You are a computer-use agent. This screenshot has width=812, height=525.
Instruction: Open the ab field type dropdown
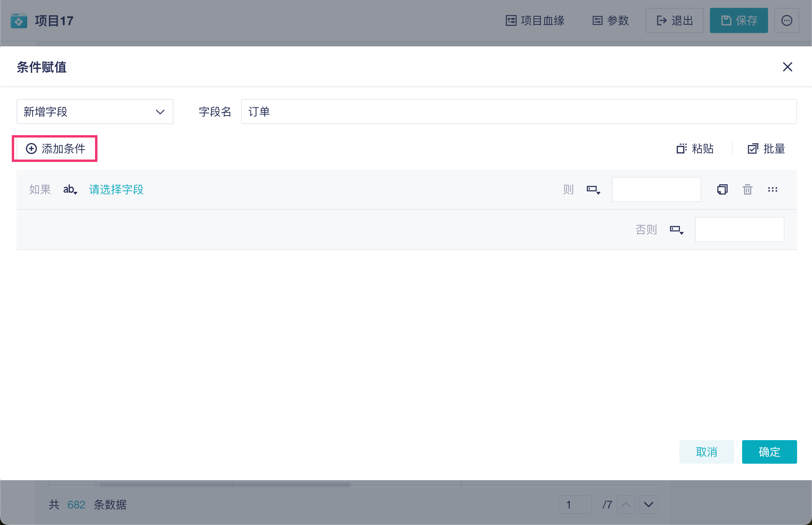(70, 189)
